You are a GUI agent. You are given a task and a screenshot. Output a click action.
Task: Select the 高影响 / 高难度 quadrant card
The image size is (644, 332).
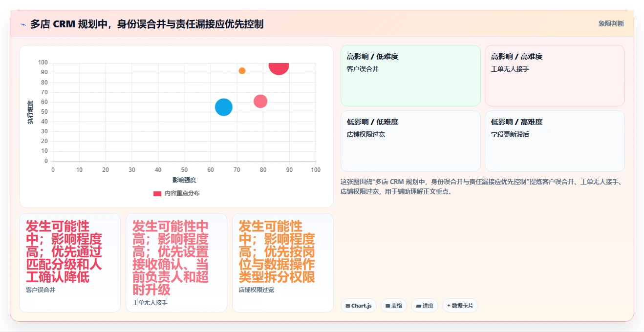[555, 76]
